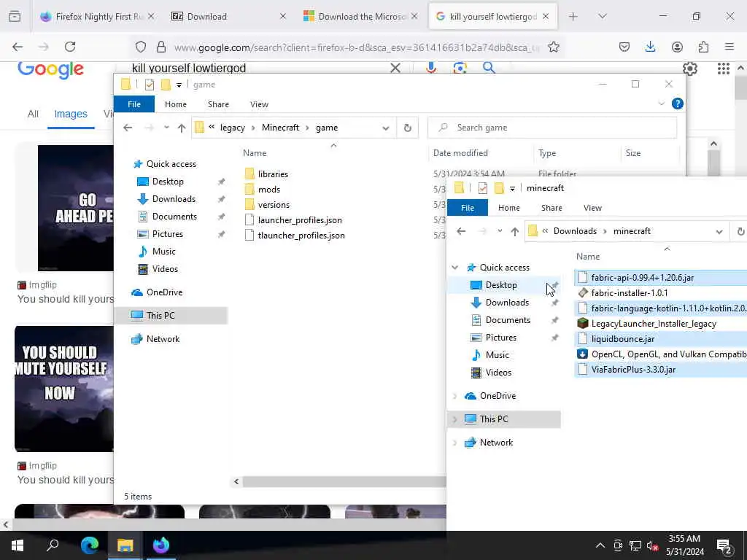Open Firefox hamburger application menu
Viewport: 747px width, 560px height.
tap(729, 47)
